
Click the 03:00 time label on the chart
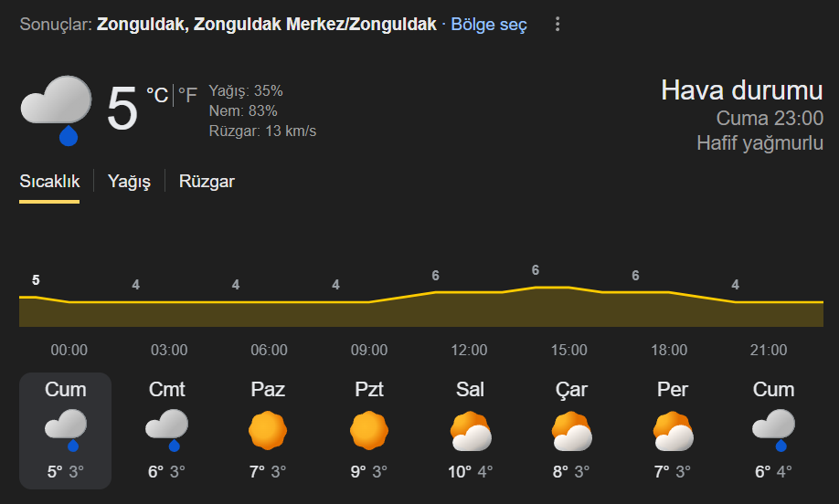click(x=169, y=350)
